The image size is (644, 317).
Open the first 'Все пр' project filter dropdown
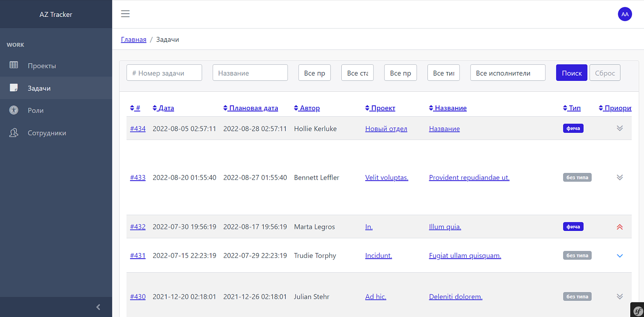(314, 73)
